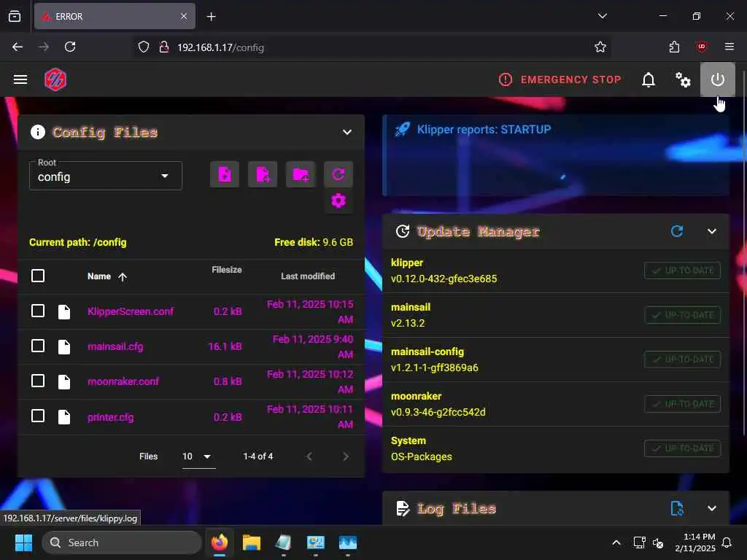Click the taskbar Search box
Screen dimensions: 747x560
point(122,542)
